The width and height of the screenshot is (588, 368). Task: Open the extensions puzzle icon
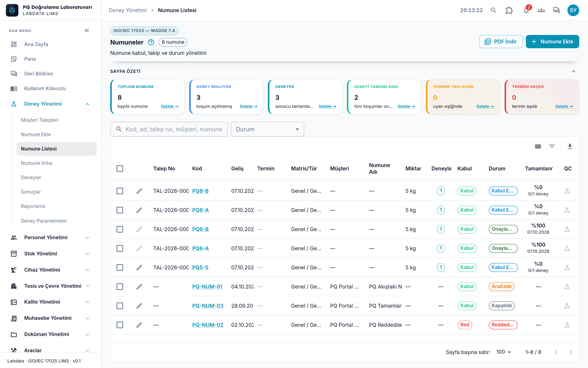(x=509, y=10)
